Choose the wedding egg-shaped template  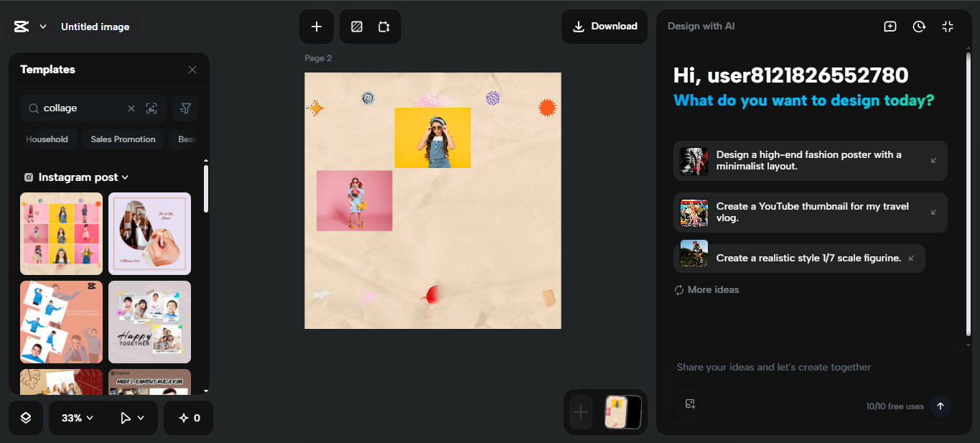click(149, 233)
